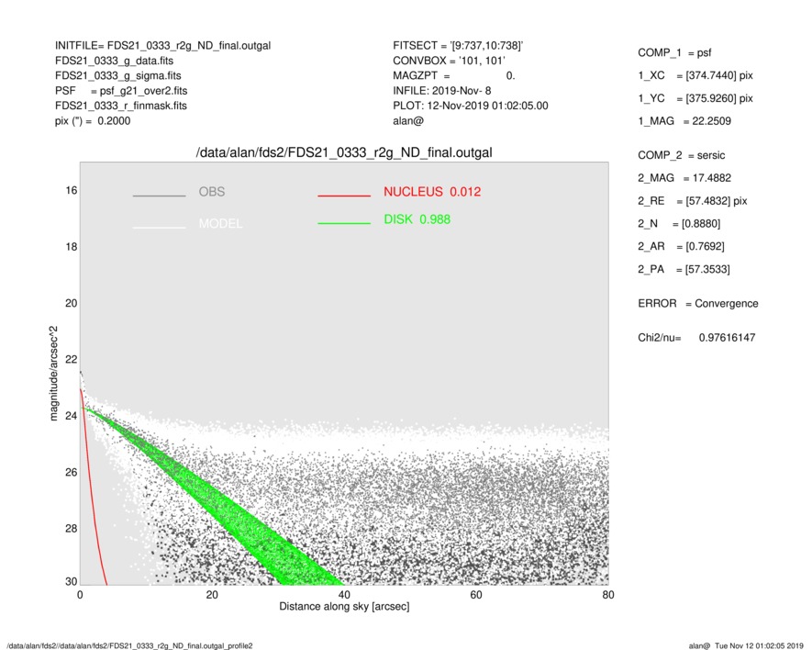The image size is (812, 650).
Task: Click the Distance along sky [arcsec] axis label
Action: pyautogui.click(x=344, y=607)
